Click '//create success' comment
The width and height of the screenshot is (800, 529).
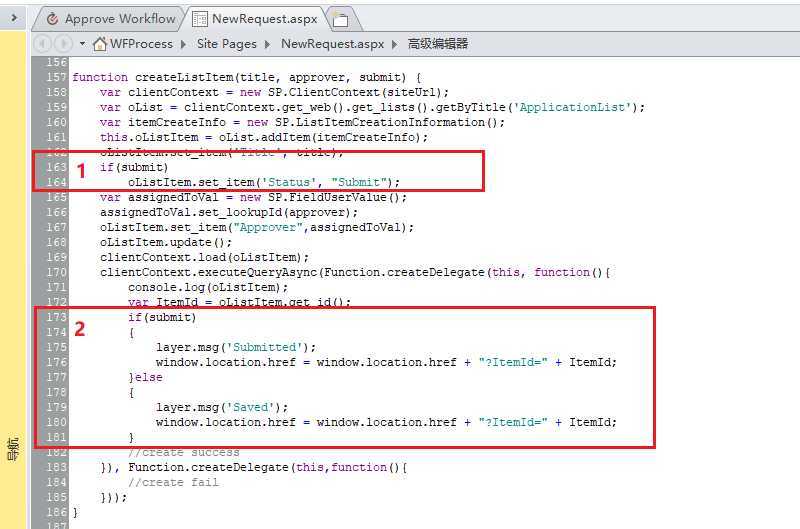pos(183,452)
